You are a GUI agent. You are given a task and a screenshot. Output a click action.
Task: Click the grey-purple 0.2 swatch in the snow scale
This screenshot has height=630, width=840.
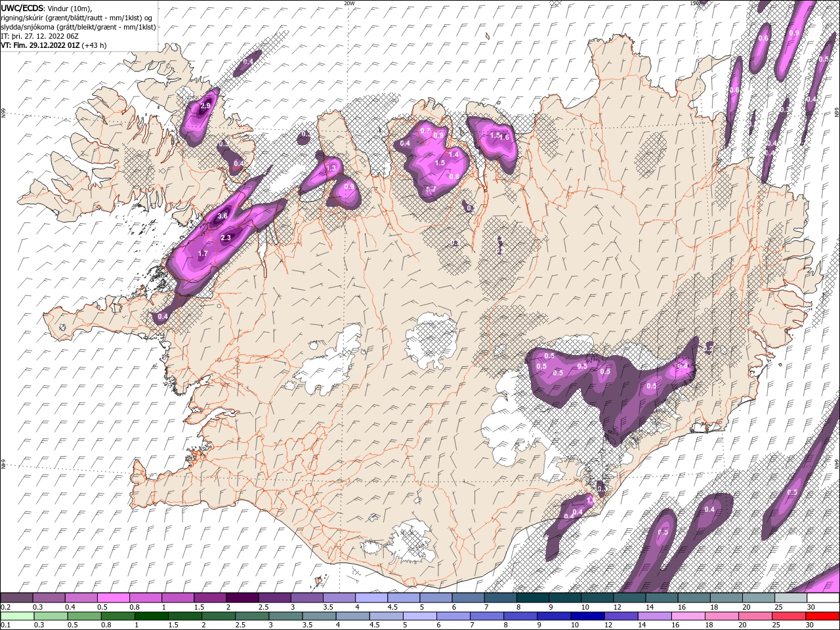click(x=16, y=598)
